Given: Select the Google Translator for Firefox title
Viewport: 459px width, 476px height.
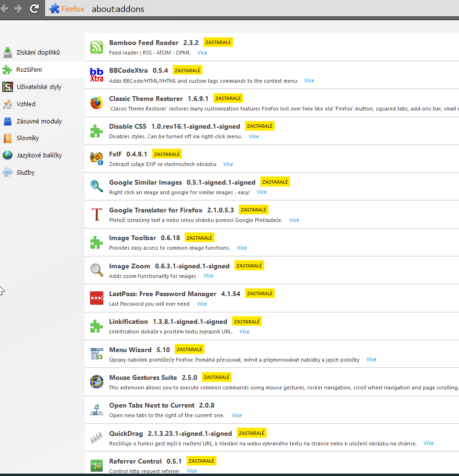Looking at the screenshot, I should click(156, 210).
